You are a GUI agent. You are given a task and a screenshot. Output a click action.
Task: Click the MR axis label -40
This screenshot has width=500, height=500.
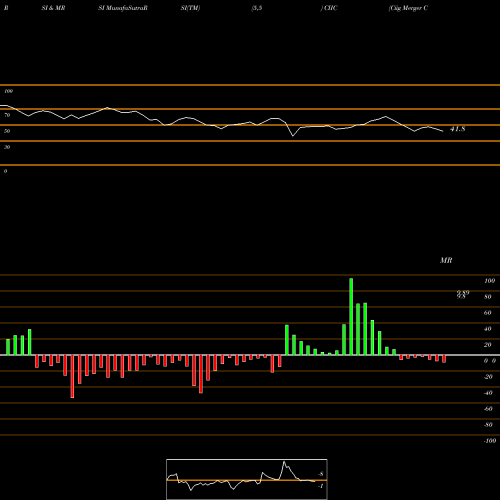click(488, 393)
